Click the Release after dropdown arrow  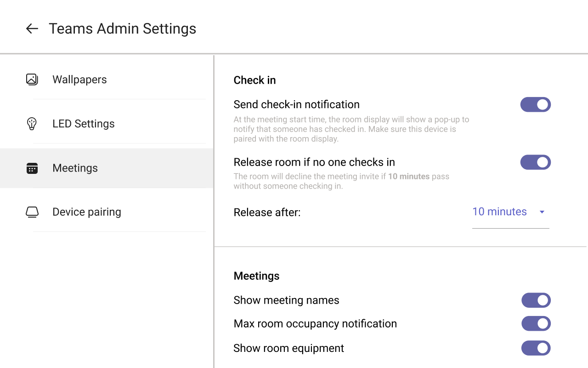[x=542, y=212]
